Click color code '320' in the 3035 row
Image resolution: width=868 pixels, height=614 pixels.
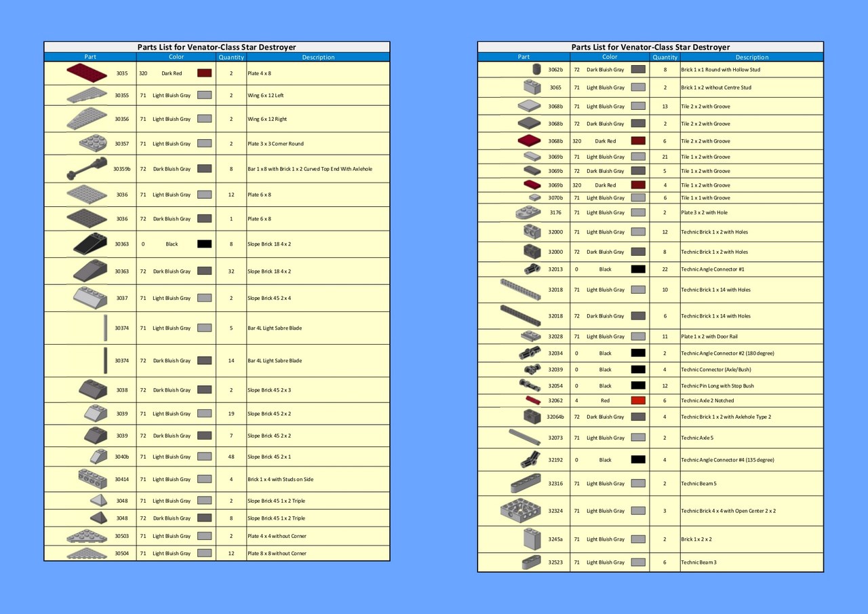143,73
